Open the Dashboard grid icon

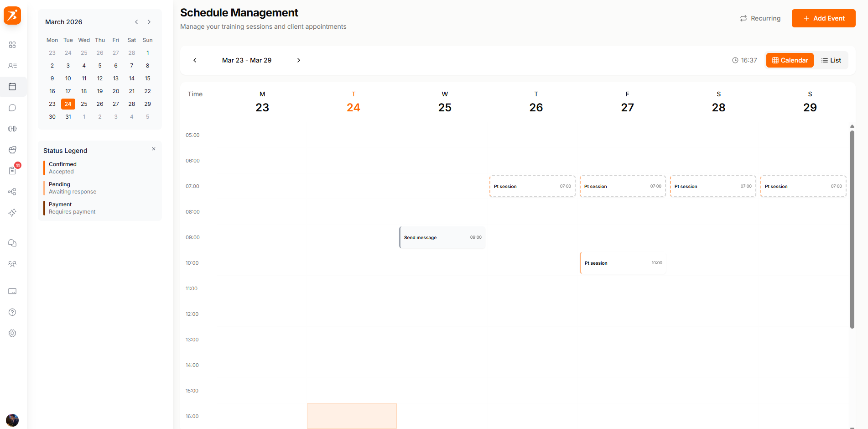[12, 45]
